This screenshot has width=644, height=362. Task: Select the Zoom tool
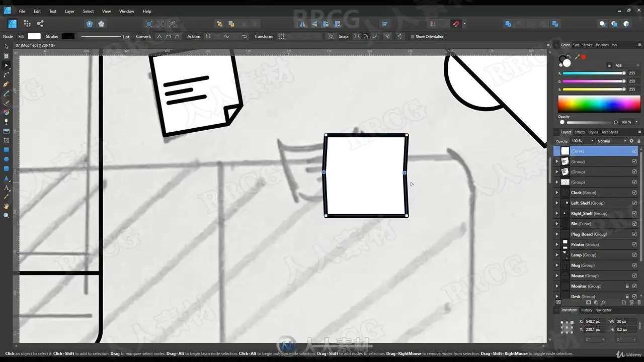pyautogui.click(x=6, y=215)
